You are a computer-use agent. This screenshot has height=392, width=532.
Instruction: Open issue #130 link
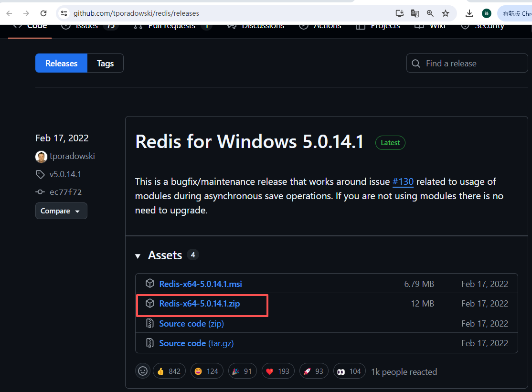(403, 182)
